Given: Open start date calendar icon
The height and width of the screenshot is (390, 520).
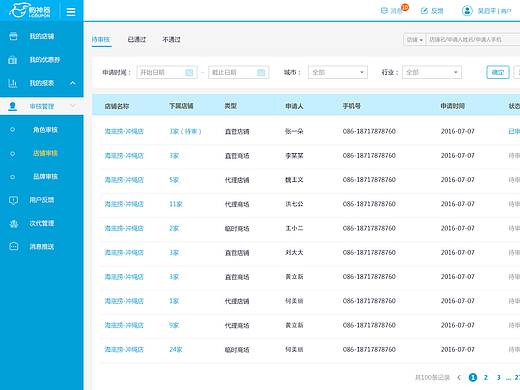Looking at the screenshot, I should click(x=189, y=72).
